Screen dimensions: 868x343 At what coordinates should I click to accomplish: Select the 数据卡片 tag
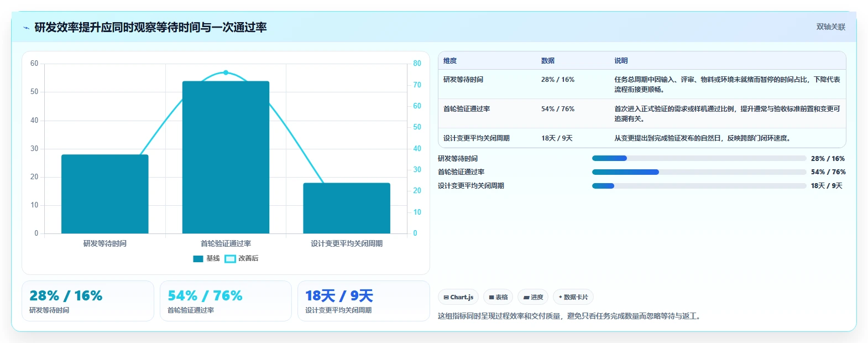click(573, 297)
